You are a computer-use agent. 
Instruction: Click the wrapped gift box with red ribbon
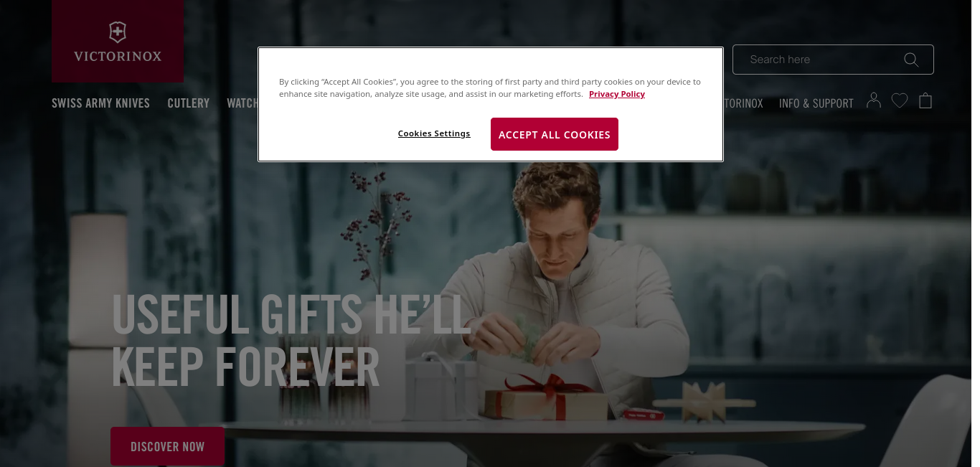pyautogui.click(x=545, y=398)
